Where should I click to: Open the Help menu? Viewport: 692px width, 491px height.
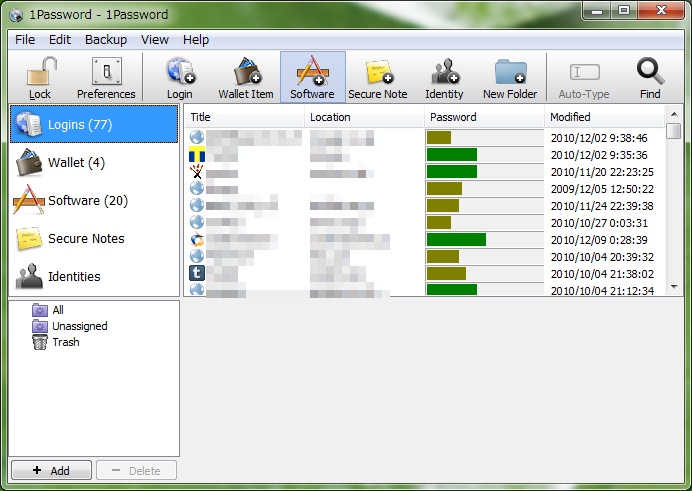pos(196,40)
